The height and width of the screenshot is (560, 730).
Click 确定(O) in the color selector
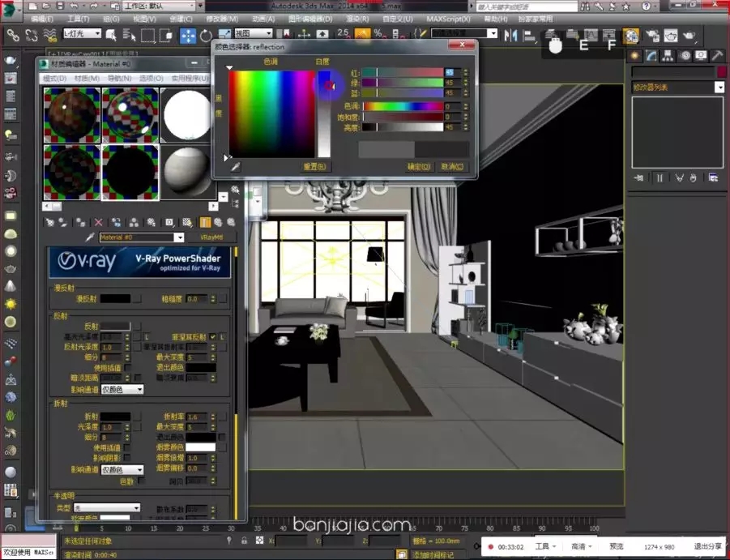pos(419,167)
